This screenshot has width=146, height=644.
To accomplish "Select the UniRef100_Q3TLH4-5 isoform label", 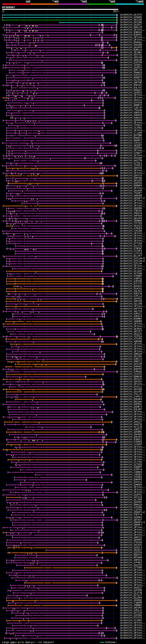I will 132,259.
